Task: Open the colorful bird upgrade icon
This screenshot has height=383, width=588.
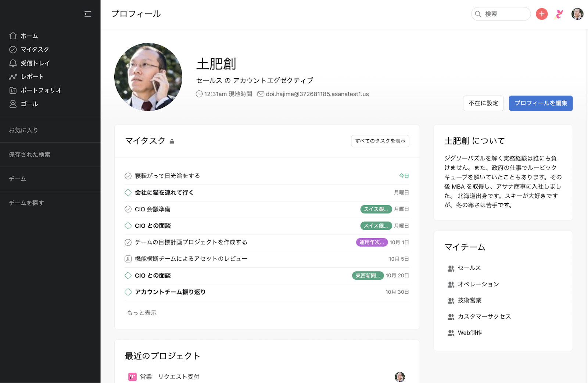Action: (559, 14)
